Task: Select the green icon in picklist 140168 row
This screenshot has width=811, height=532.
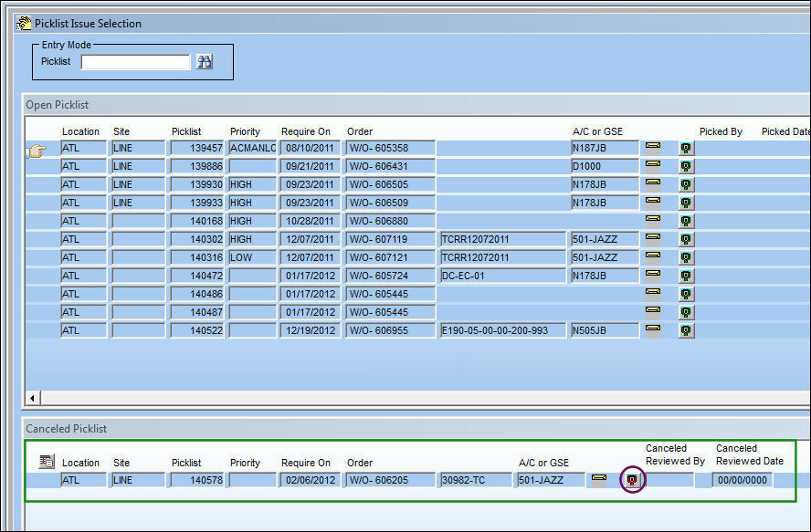Action: click(x=686, y=221)
